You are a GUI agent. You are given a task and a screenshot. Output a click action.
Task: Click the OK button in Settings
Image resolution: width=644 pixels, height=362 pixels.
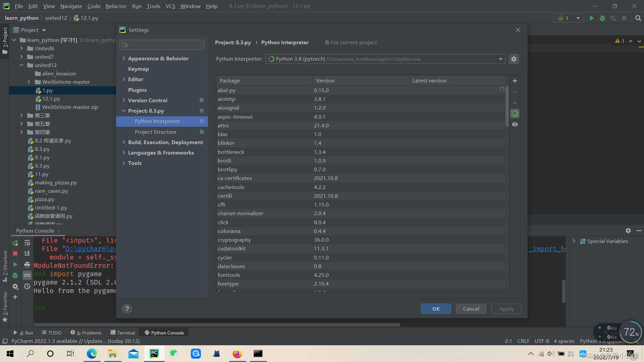[436, 309]
